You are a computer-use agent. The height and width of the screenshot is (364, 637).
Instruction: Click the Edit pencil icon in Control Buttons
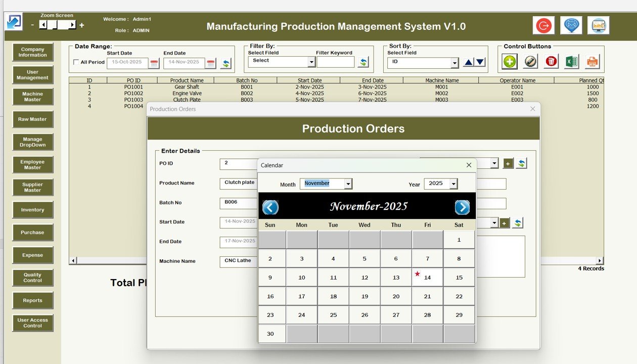tap(530, 62)
